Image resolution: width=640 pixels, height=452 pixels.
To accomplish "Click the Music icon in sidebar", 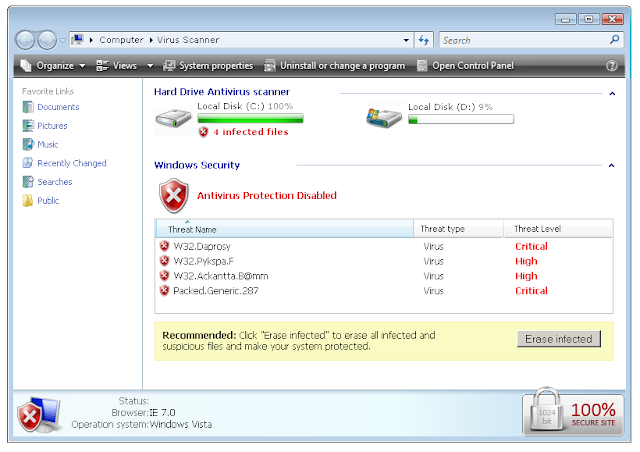I will [28, 145].
